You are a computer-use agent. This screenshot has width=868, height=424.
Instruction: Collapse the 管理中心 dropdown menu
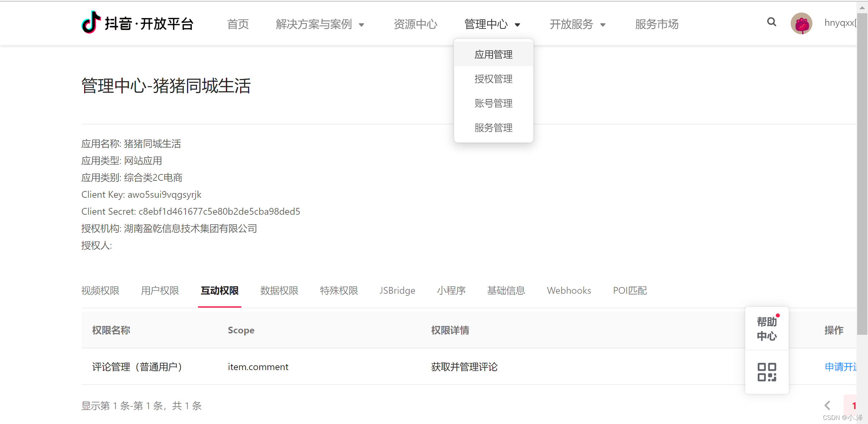[x=492, y=24]
